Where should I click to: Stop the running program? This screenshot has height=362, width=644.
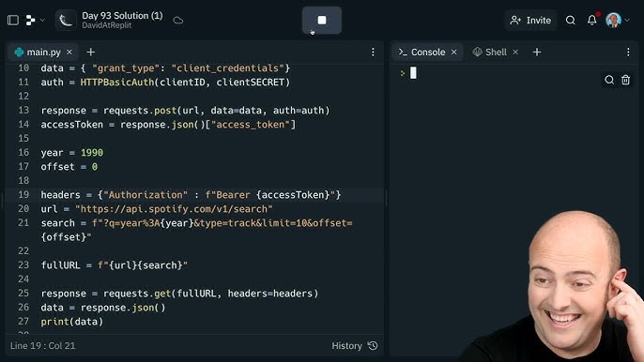click(322, 20)
